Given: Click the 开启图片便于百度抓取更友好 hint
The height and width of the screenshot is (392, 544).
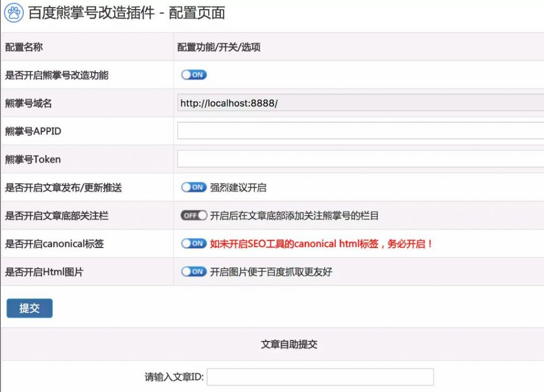Looking at the screenshot, I should coord(271,272).
